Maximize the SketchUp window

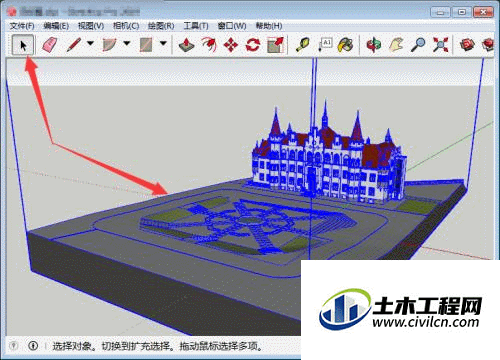tap(462, 12)
